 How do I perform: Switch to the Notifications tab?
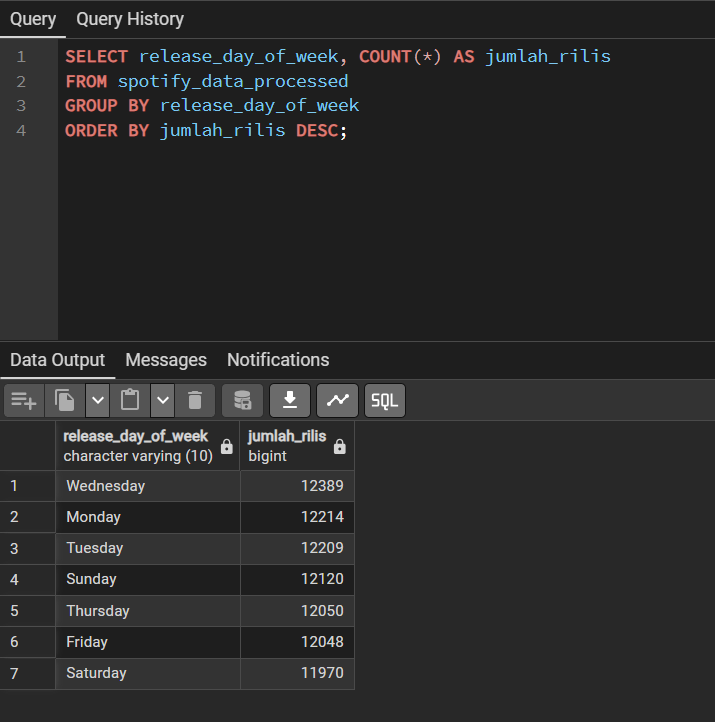tap(278, 360)
